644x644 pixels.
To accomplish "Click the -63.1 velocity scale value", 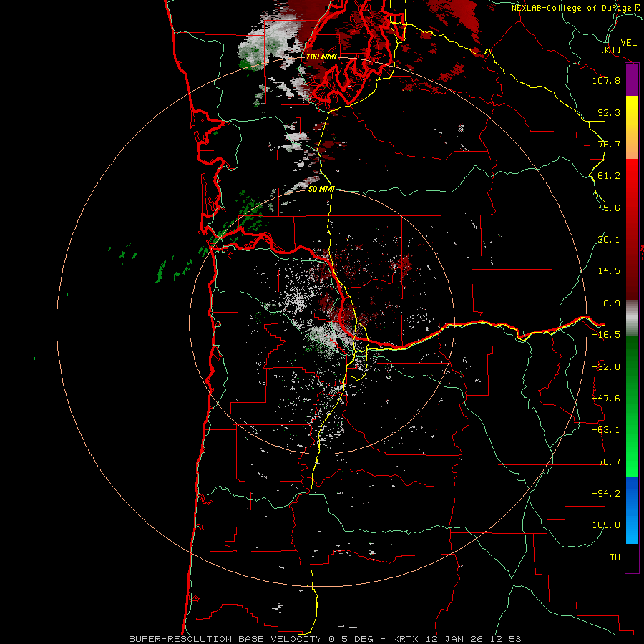I will 606,430.
